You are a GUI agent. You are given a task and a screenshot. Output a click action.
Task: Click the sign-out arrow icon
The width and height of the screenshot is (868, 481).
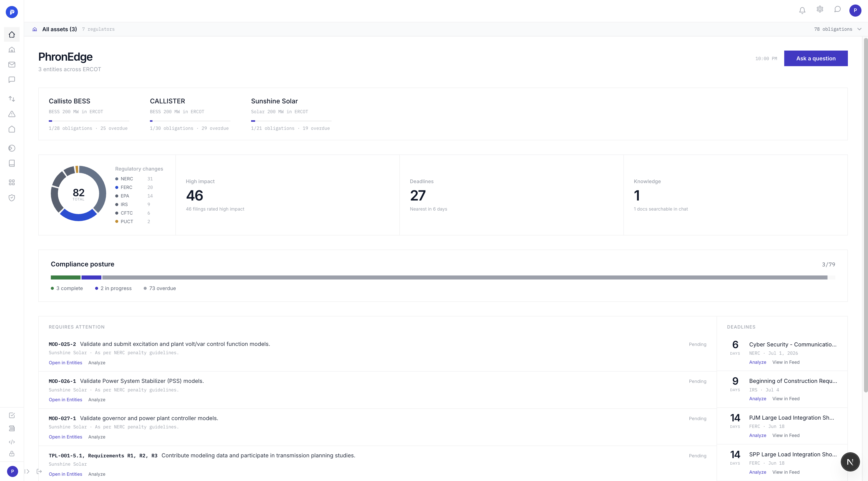(x=39, y=471)
